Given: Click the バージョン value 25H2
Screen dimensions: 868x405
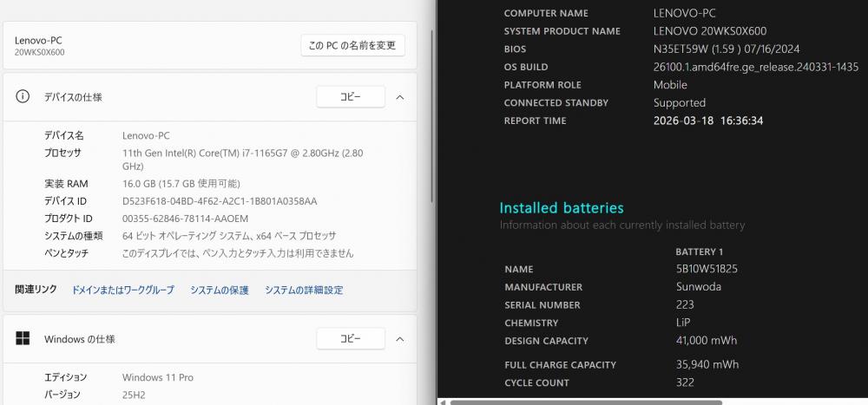Looking at the screenshot, I should click(x=134, y=395).
